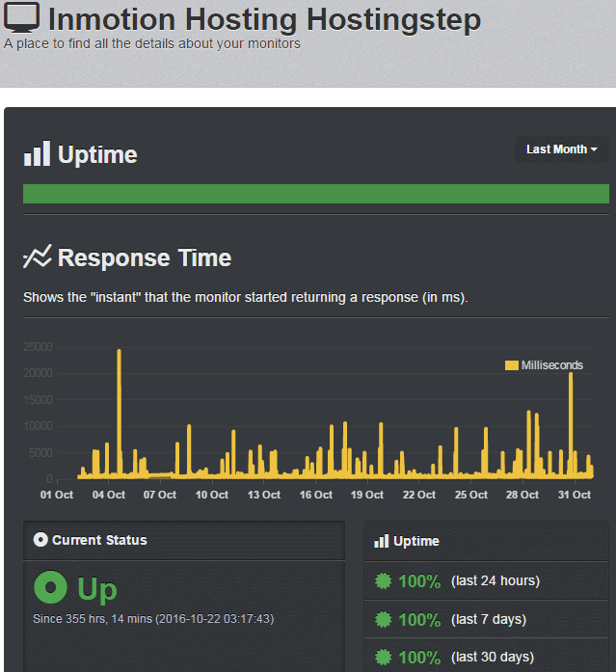This screenshot has height=672, width=616.
Task: Click the 13 Oct axis label
Action: coord(264,495)
